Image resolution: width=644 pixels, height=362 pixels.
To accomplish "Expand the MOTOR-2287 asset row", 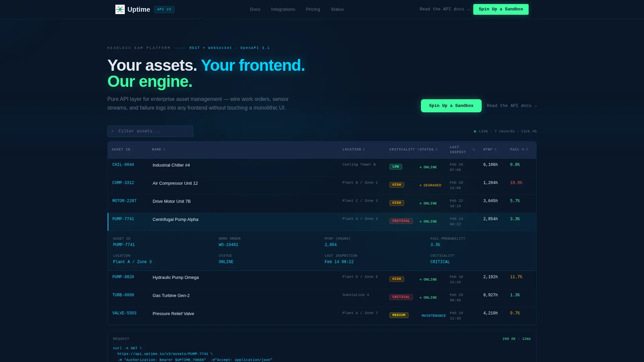I will [322, 203].
